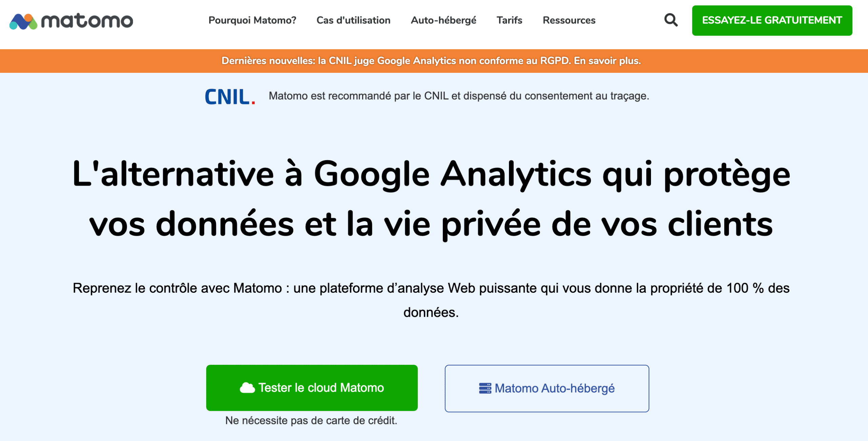Click the CNIL recommendation sentence
868x441 pixels.
click(459, 96)
